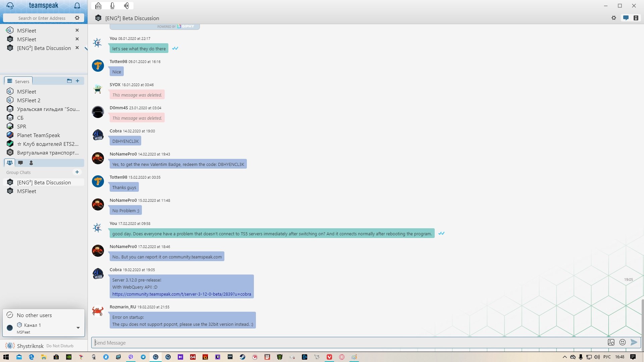Open settings gear in search bar
The image size is (644, 362).
(77, 18)
